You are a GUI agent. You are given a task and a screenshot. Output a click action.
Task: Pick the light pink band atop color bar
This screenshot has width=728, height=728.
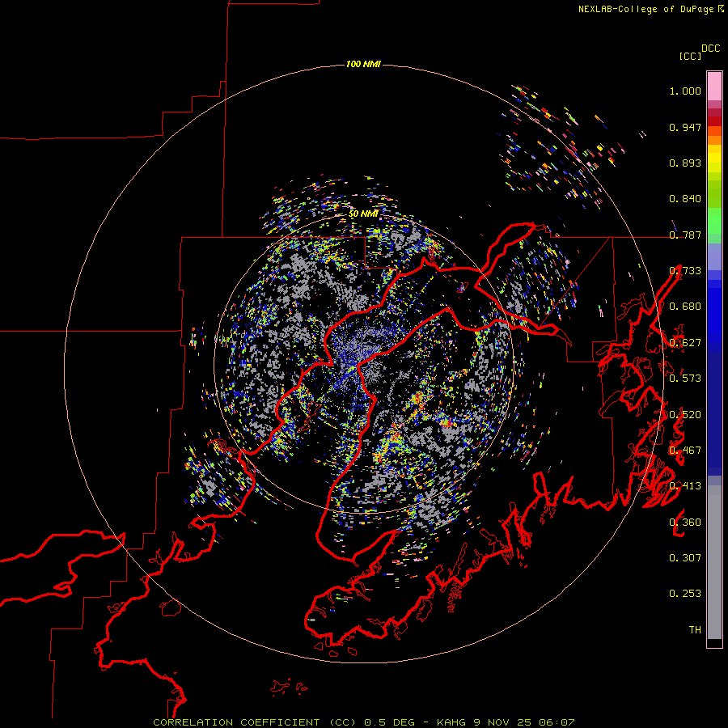(714, 86)
